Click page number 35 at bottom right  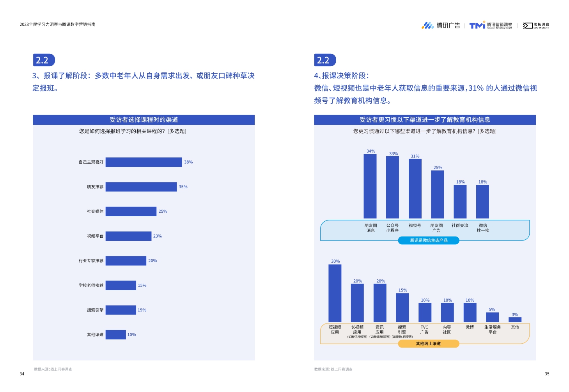point(547,374)
